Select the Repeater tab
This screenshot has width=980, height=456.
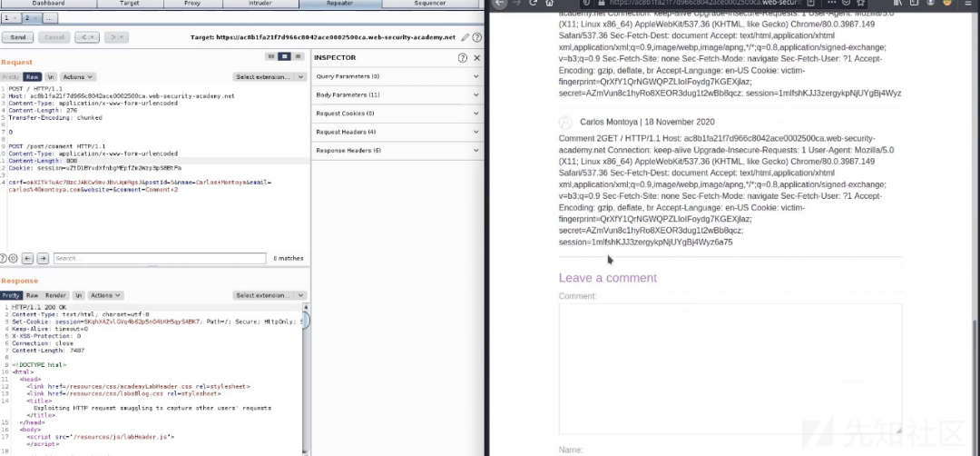click(x=340, y=3)
